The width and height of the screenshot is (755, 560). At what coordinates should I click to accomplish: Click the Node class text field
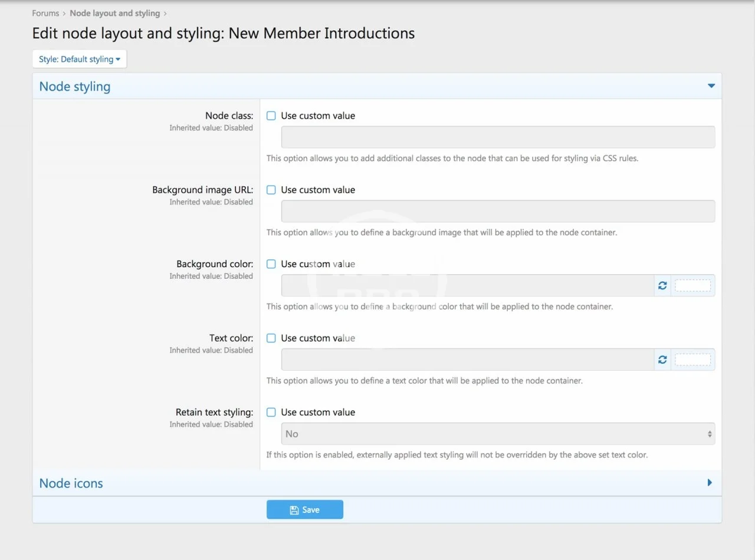(x=498, y=137)
